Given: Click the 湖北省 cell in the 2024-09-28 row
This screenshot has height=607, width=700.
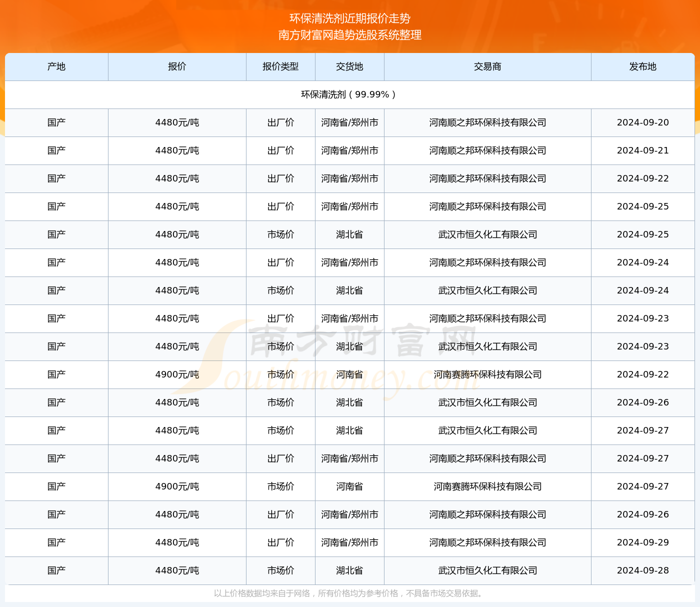Looking at the screenshot, I should [349, 570].
